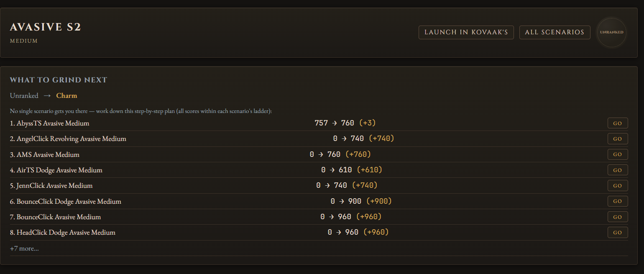Click the 'No single scenario gets you there' note
The height and width of the screenshot is (274, 644).
click(141, 111)
